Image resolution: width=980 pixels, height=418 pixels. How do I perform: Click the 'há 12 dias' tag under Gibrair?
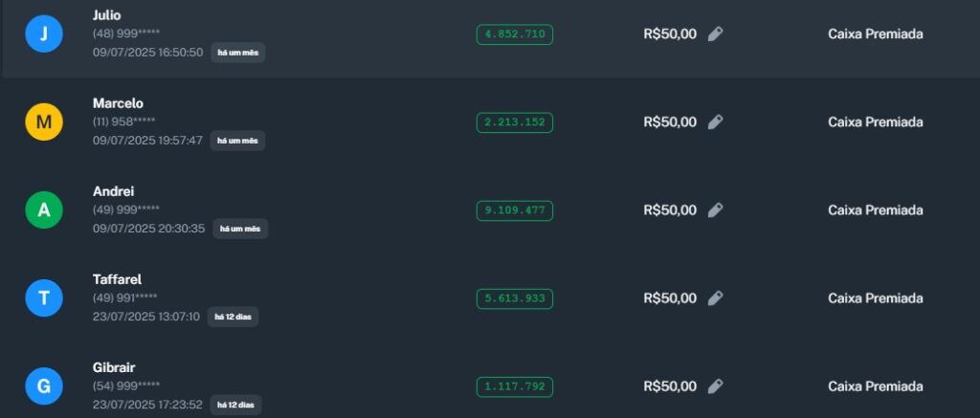coord(234,405)
